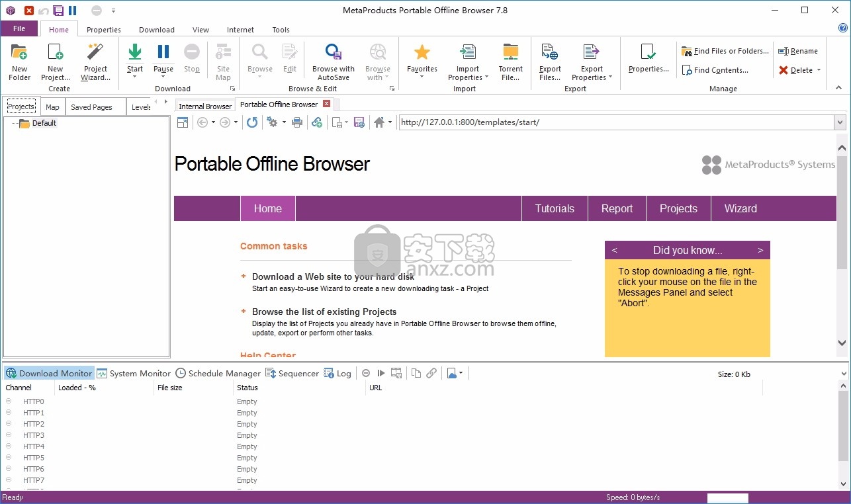Open the Download group dialog launcher
This screenshot has width=851, height=504.
point(232,89)
